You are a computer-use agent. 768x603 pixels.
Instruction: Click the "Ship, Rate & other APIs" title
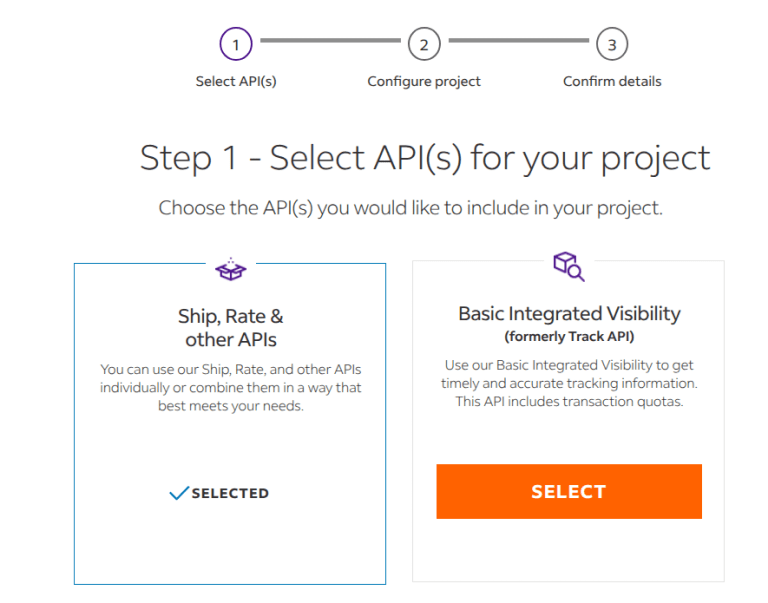(x=230, y=328)
